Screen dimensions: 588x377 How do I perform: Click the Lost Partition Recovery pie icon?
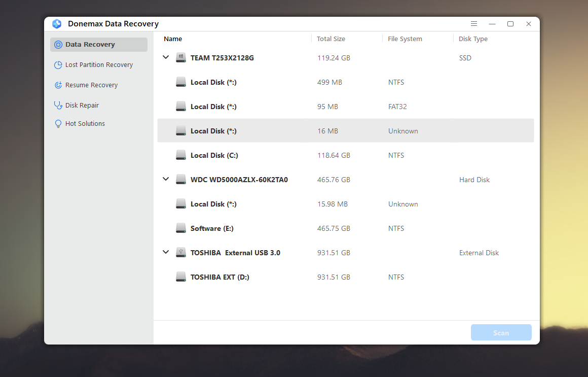(x=58, y=65)
